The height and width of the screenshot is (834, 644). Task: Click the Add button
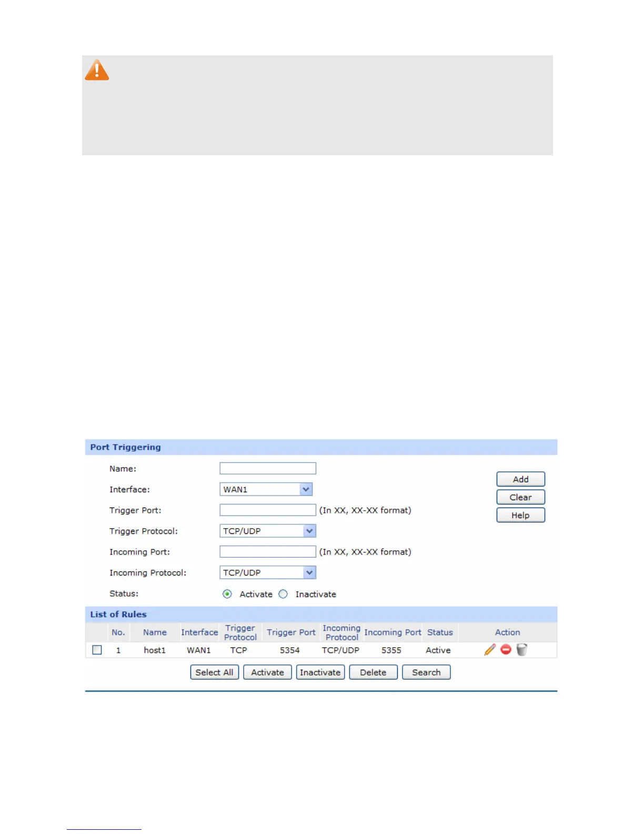pyautogui.click(x=520, y=479)
